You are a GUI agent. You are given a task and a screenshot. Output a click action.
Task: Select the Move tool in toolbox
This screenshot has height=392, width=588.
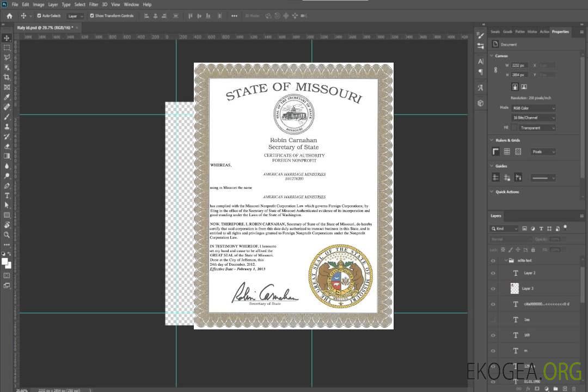click(x=7, y=38)
